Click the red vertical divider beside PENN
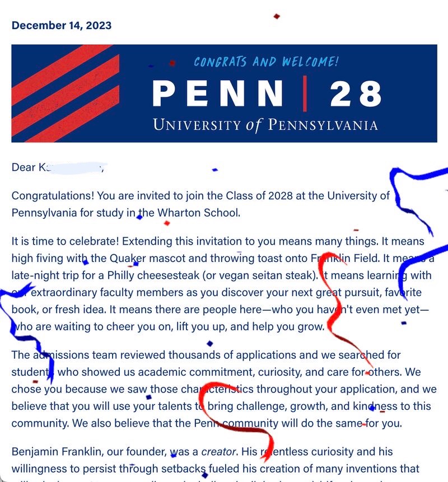Screen dimensions: 448x482 point(305,93)
